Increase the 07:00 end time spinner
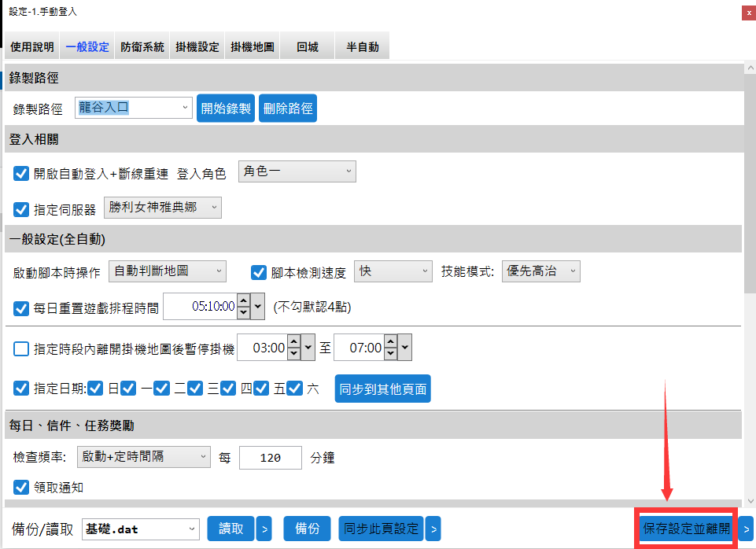Viewport: 756px width, 549px height. pyautogui.click(x=390, y=342)
